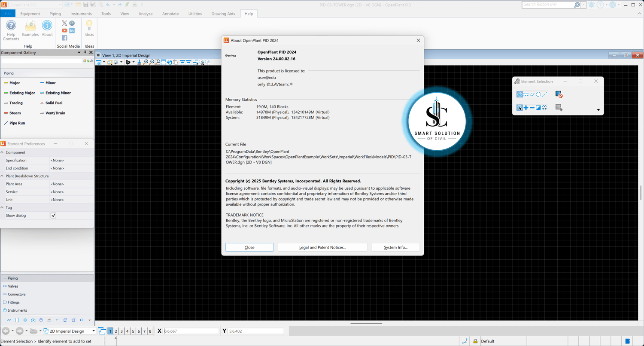The width and height of the screenshot is (644, 346).
Task: Click the Search Ribbon field
Action: (548, 5)
